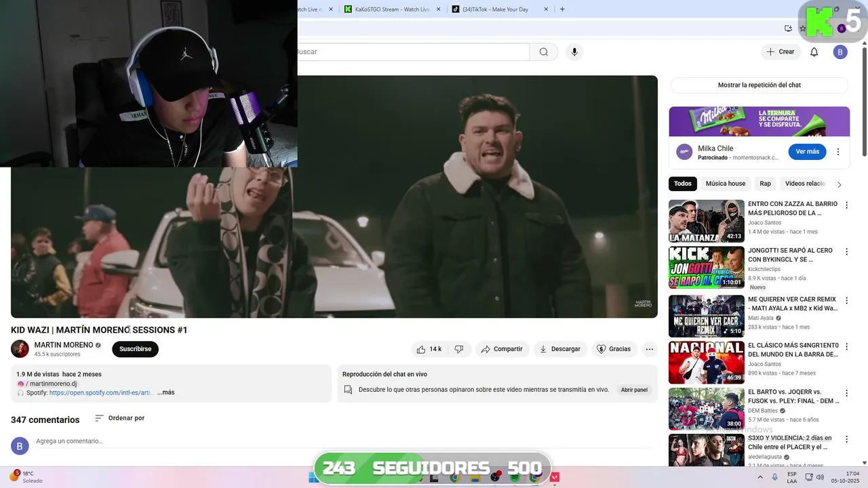The image size is (868, 488).
Task: Share the video via Compartir
Action: coord(502,349)
